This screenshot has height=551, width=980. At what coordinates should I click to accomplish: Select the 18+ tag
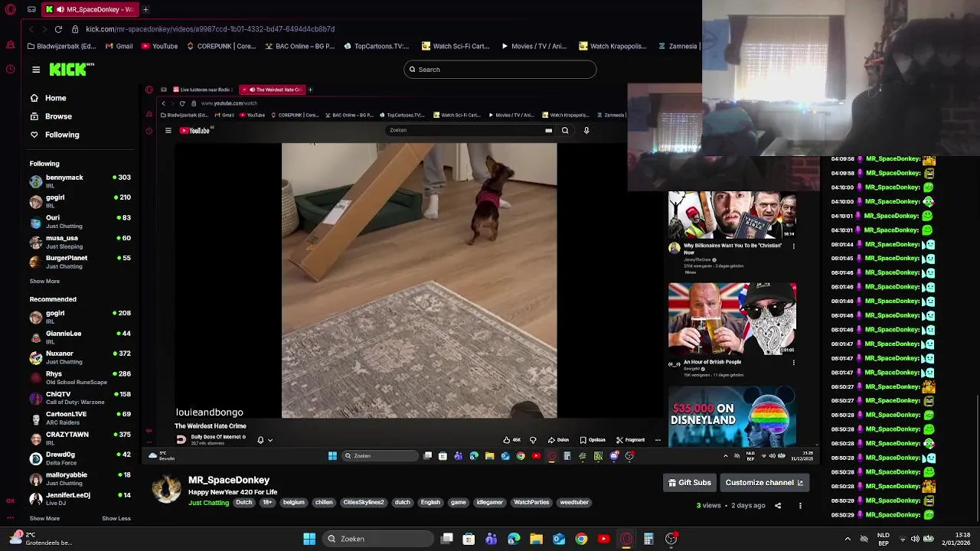267,503
